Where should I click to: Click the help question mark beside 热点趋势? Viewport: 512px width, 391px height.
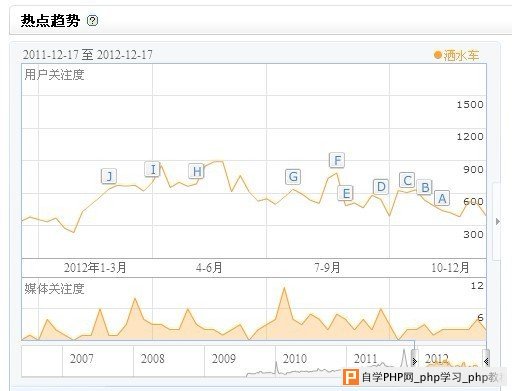[x=92, y=21]
